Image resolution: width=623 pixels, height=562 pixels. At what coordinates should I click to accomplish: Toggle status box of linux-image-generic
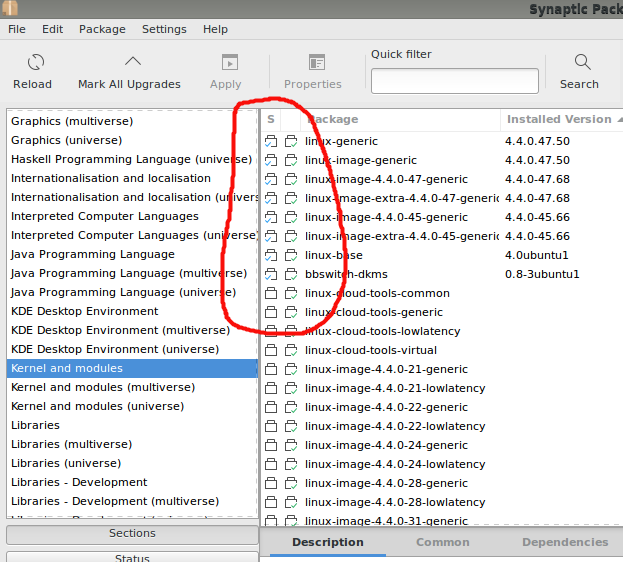coord(271,160)
